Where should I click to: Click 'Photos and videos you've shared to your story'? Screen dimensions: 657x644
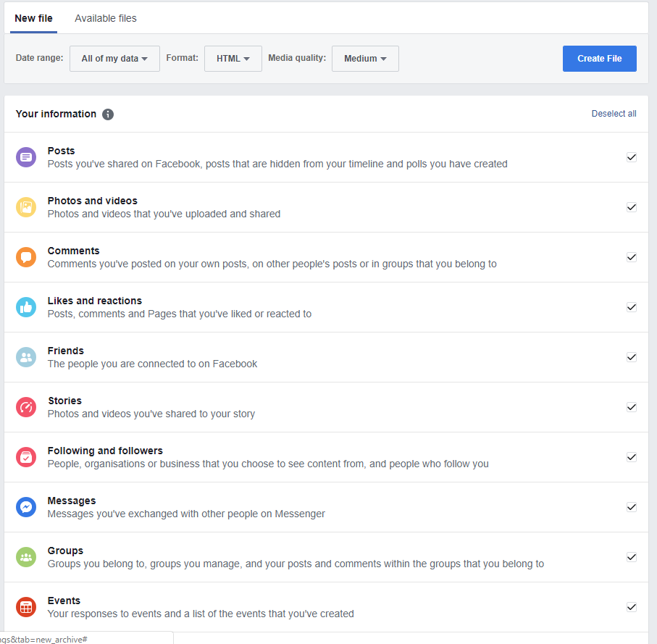(151, 414)
